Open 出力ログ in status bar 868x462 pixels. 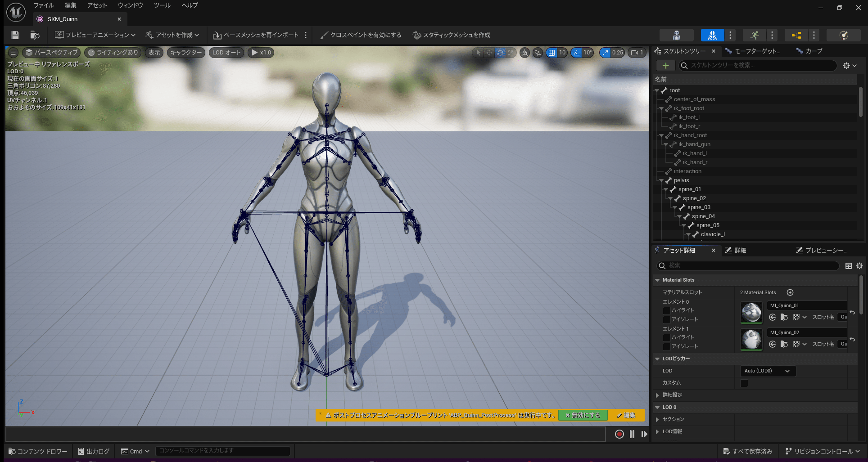click(x=94, y=451)
